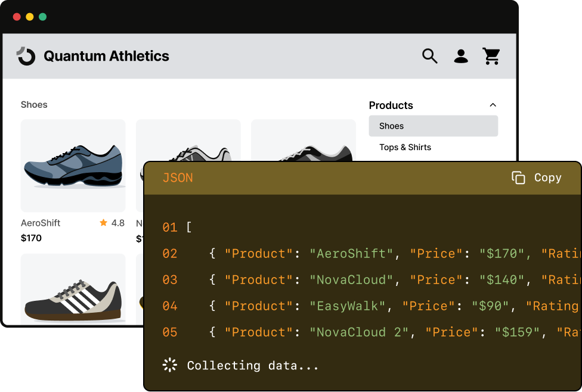
Task: Select the Shoes section heading
Action: (x=34, y=104)
